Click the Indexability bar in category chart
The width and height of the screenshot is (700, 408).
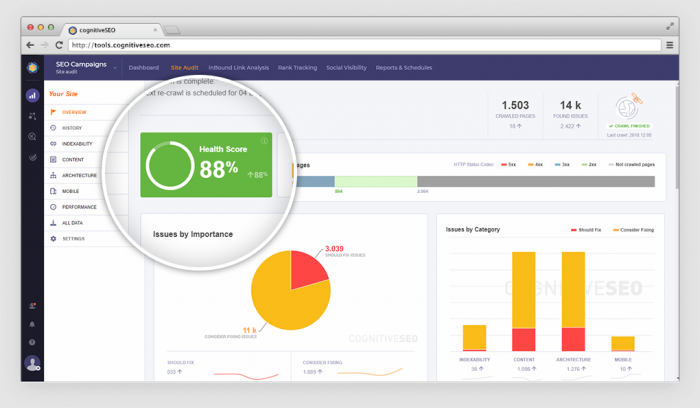point(474,338)
